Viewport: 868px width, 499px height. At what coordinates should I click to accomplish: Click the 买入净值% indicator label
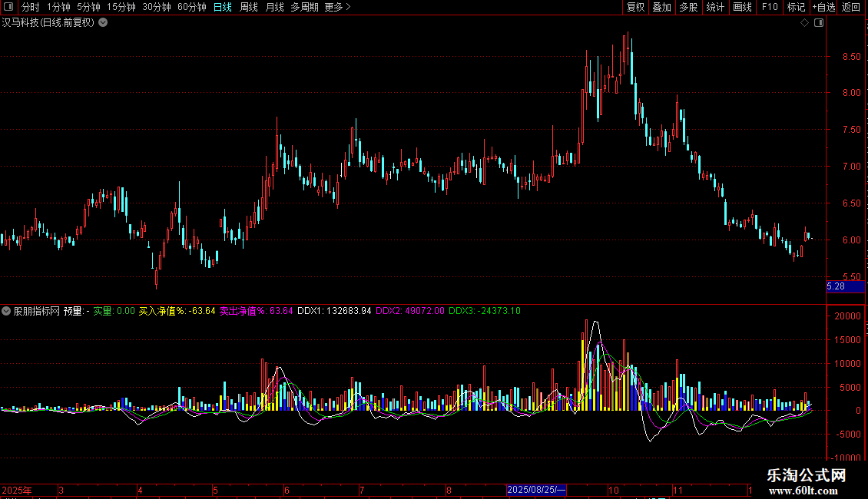[163, 311]
